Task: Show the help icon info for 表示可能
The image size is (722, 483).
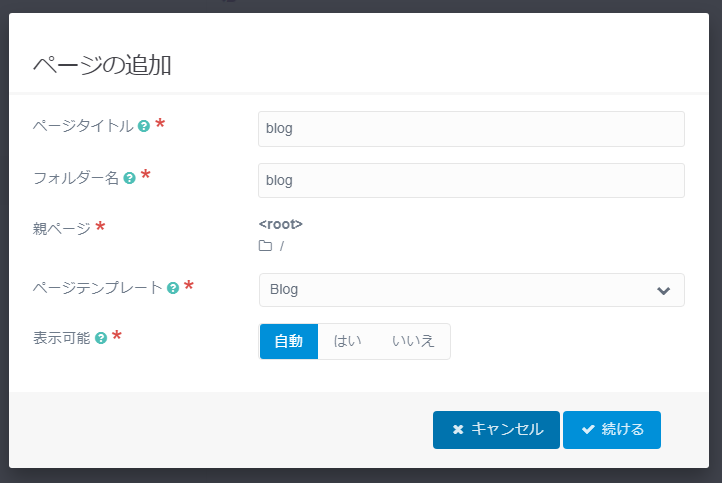Action: (101, 338)
